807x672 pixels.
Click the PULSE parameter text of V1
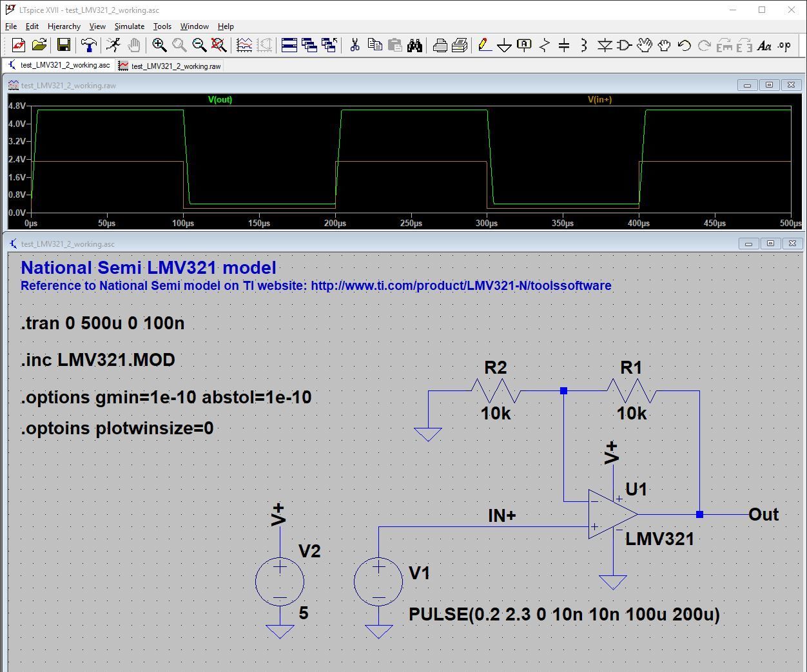coord(564,615)
